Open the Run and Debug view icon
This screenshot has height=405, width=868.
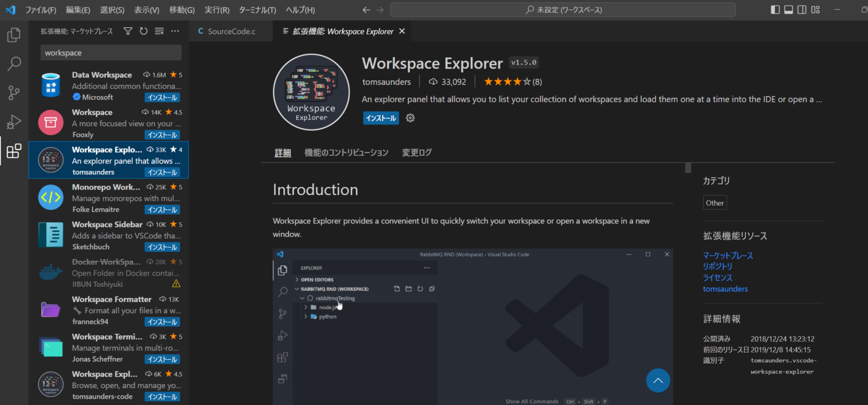(x=14, y=121)
